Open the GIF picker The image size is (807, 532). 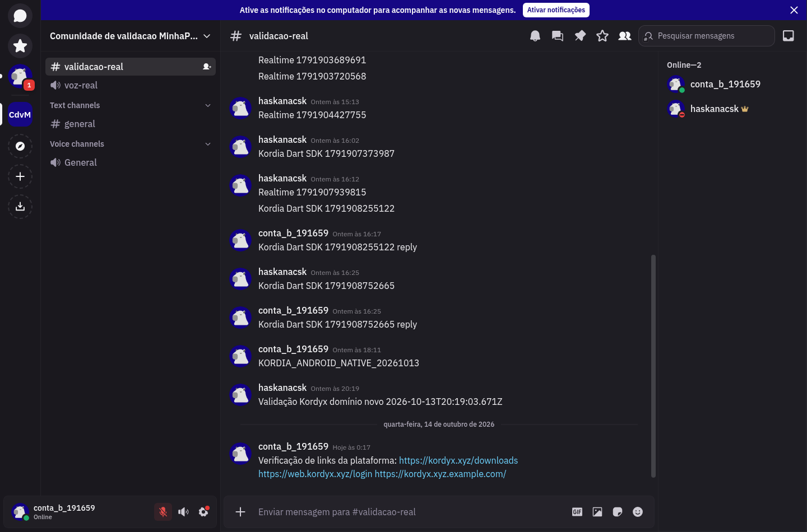(577, 512)
